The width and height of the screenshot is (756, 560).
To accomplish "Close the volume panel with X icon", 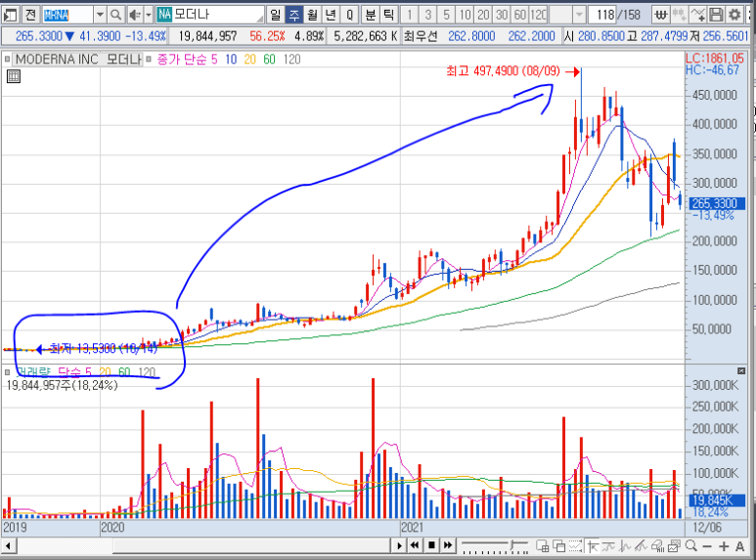I will click(741, 370).
